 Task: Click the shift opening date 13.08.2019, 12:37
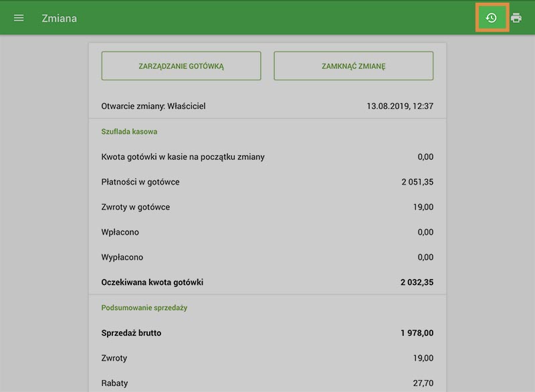click(x=400, y=106)
